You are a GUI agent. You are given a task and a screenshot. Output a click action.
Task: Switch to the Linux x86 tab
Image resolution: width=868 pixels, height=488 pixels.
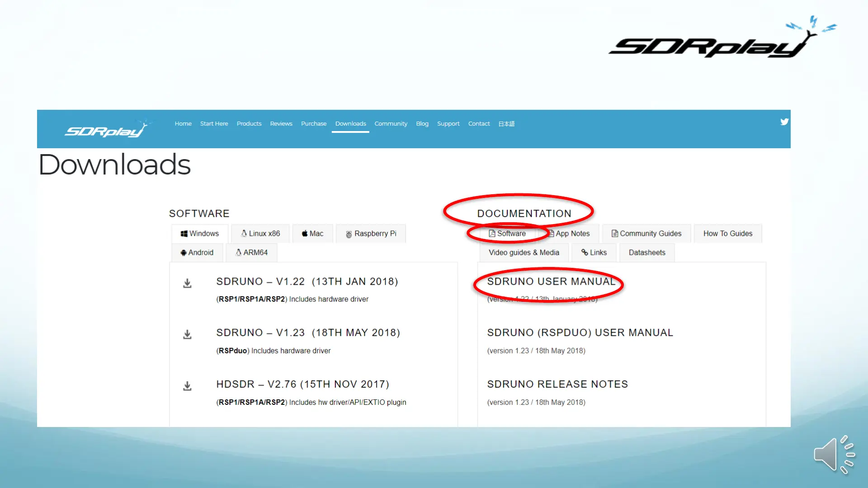[x=260, y=234]
